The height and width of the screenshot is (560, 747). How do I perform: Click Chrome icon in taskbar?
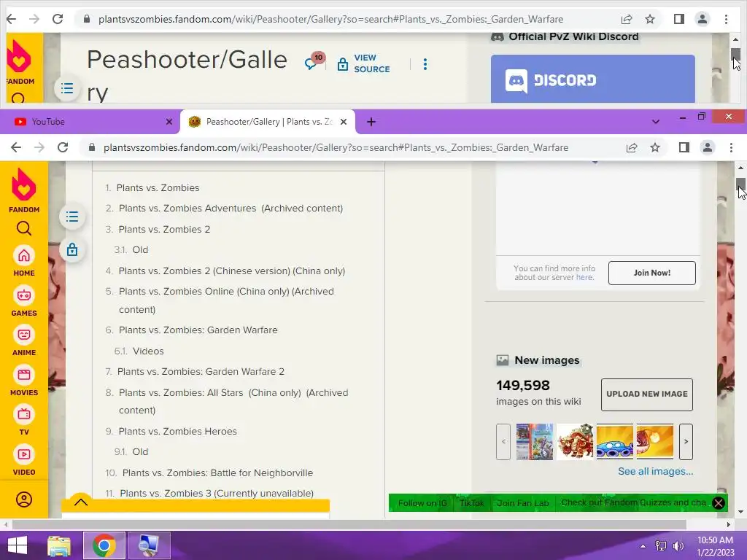click(104, 545)
